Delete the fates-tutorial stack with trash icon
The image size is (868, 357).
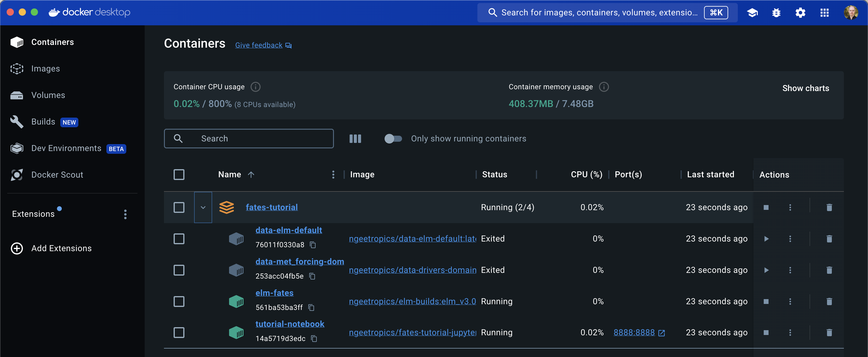pyautogui.click(x=829, y=207)
